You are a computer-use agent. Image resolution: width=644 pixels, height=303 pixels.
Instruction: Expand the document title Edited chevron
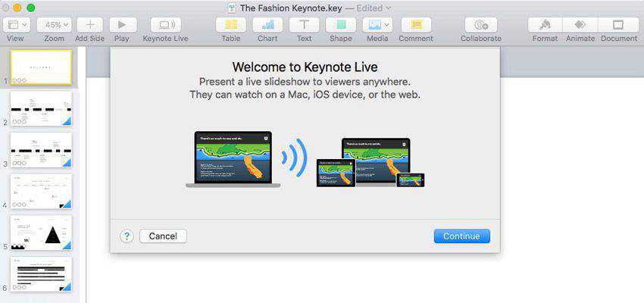[389, 8]
